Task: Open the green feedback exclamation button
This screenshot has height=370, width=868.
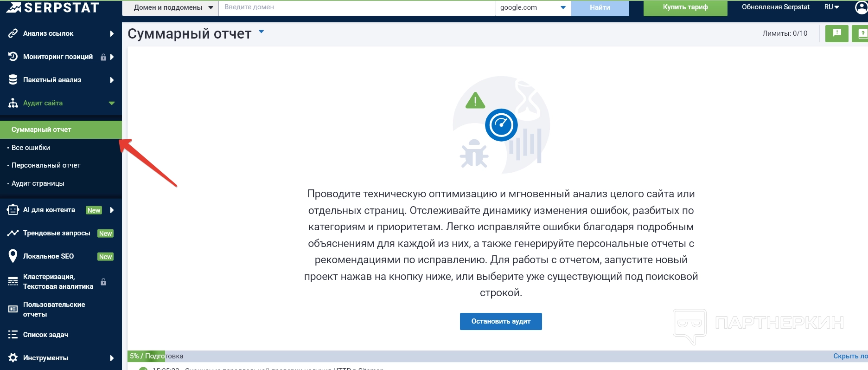Action: point(836,33)
